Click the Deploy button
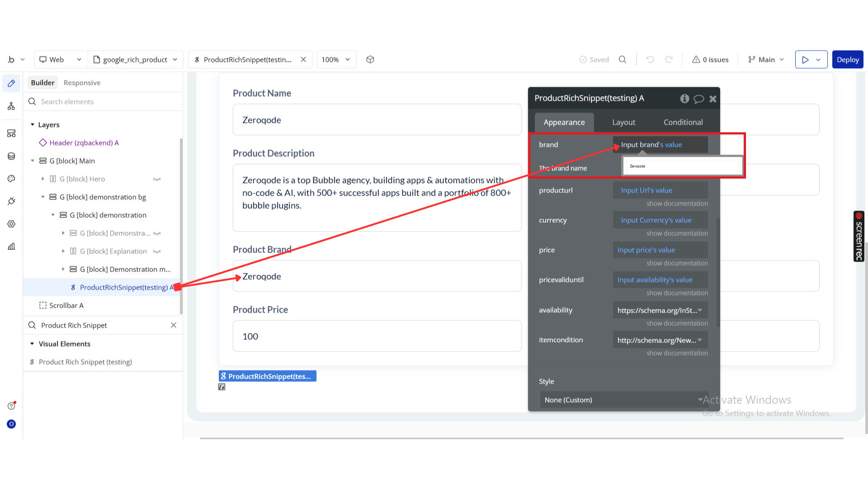 (x=847, y=60)
